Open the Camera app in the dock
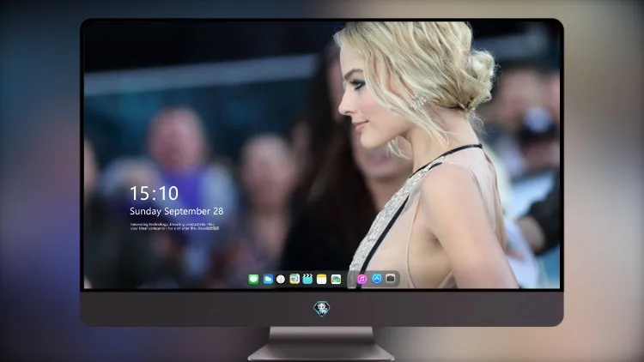Screen dimensions: 644x362 click(x=391, y=279)
